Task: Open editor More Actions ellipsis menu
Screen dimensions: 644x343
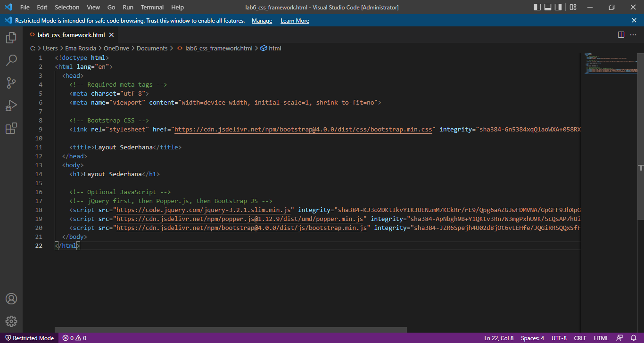Action: [x=634, y=35]
